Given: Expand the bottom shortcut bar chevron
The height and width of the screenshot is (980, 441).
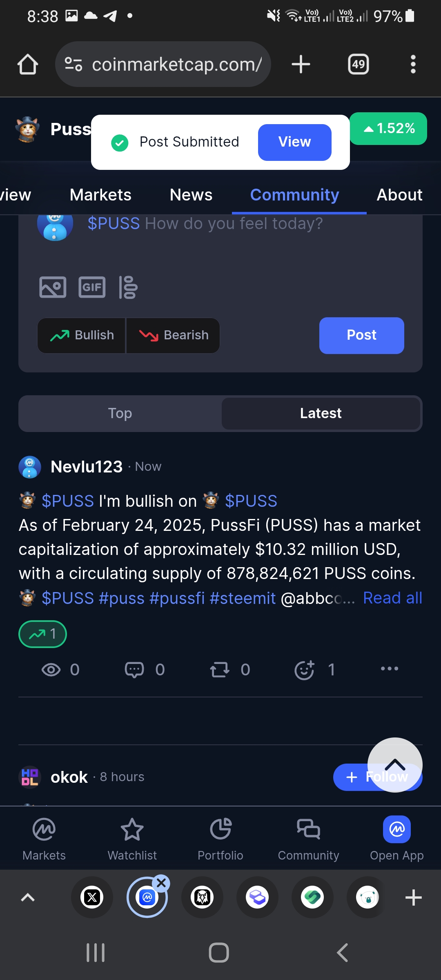Looking at the screenshot, I should [28, 897].
